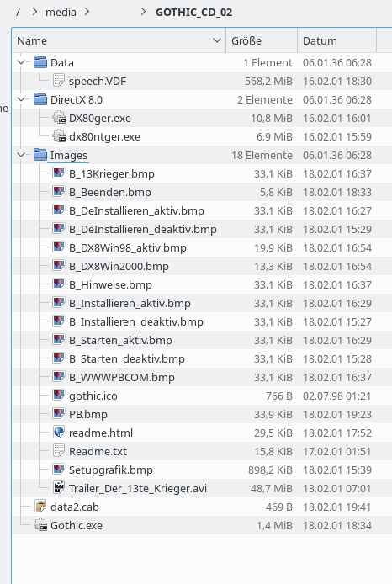Screen dimensions: 392x584
Task: Click the readme.html globe icon
Action: pyautogui.click(x=58, y=432)
